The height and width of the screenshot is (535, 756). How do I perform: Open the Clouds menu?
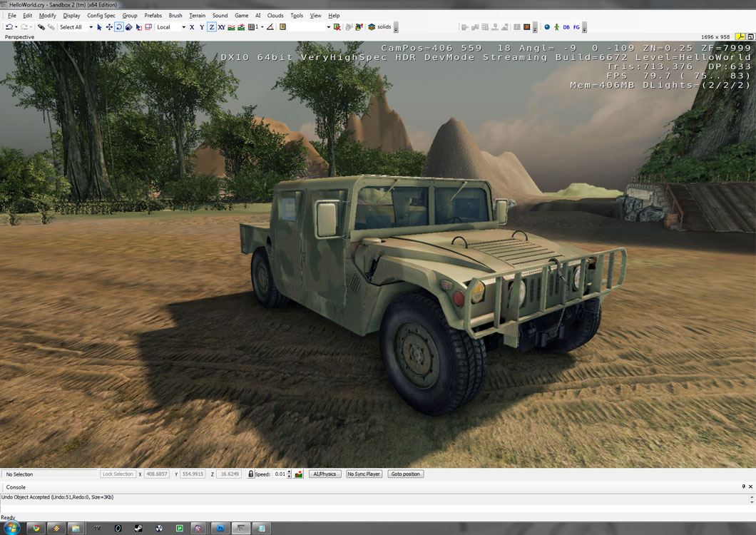(x=275, y=16)
